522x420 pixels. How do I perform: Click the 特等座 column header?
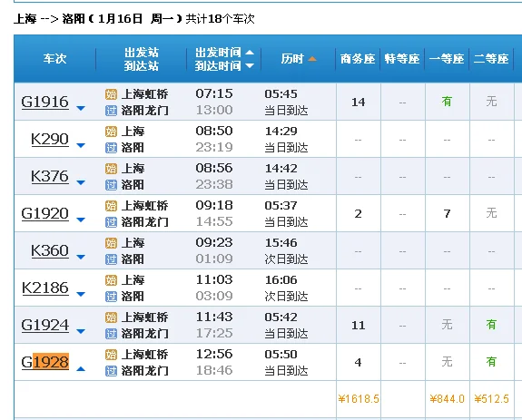click(402, 59)
